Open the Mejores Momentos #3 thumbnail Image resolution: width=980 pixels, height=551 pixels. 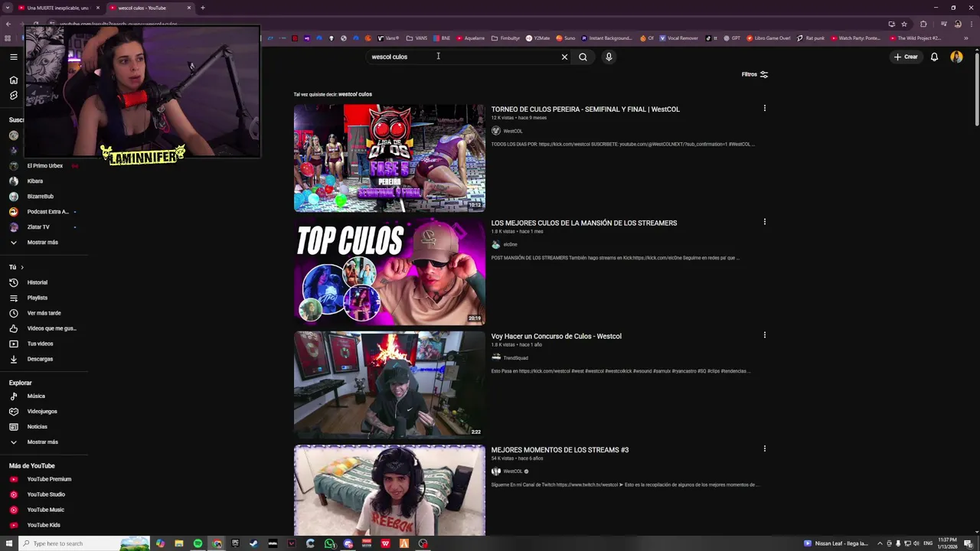tap(389, 491)
